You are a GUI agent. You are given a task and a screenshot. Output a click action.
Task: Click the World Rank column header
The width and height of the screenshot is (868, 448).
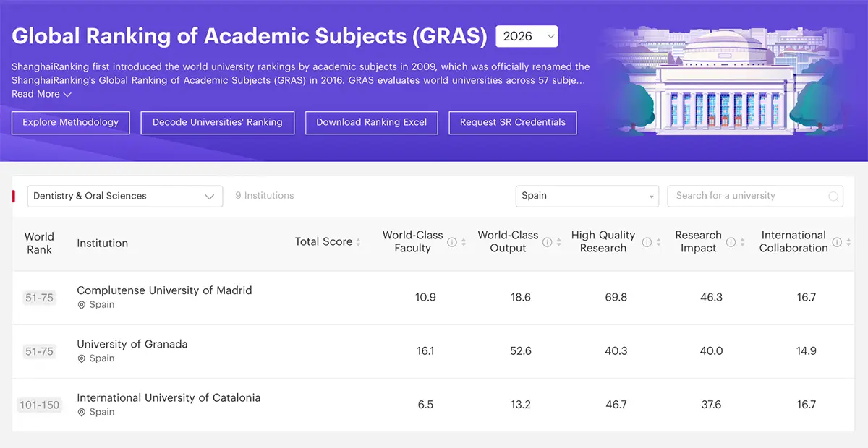pos(39,243)
